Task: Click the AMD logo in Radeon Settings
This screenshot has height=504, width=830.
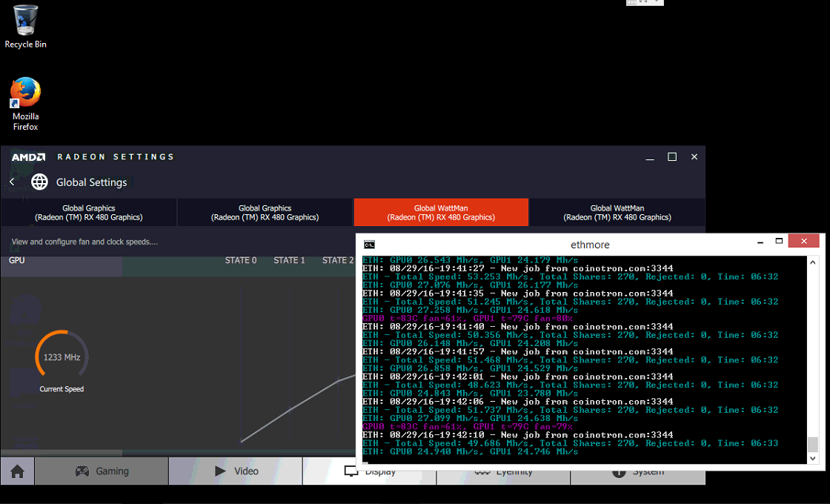Action: coord(29,157)
